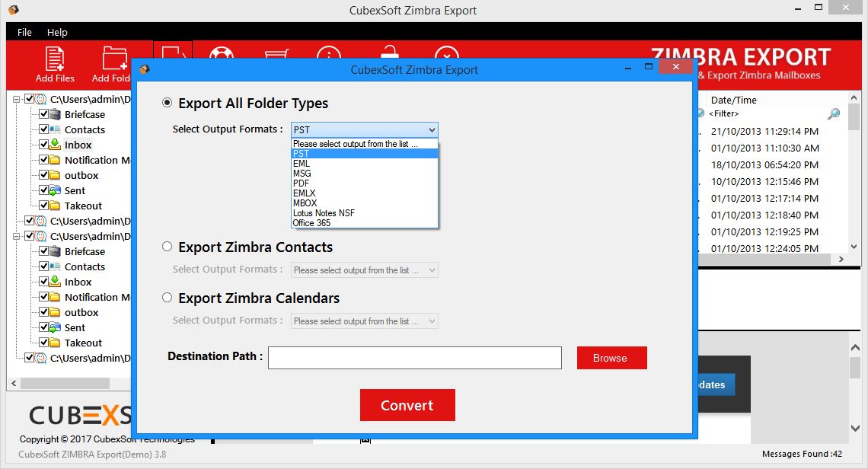The height and width of the screenshot is (469, 868).
Task: Choose MSG from the output format list
Action: pyautogui.click(x=365, y=174)
